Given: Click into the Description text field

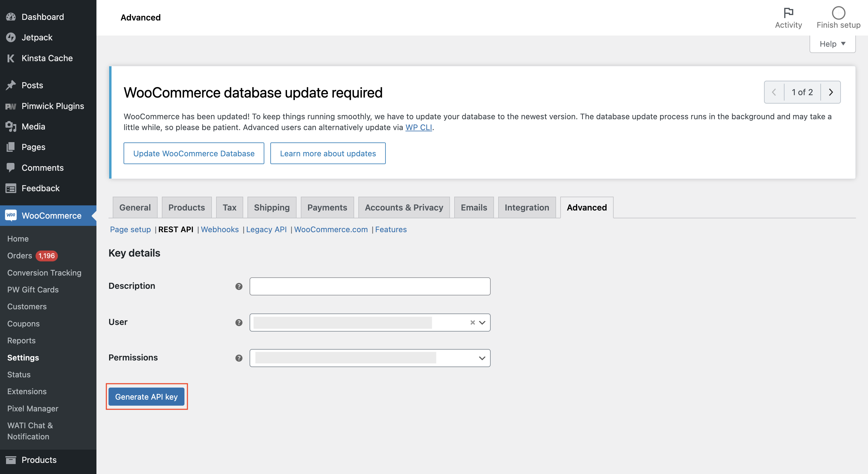Looking at the screenshot, I should pyautogui.click(x=370, y=286).
